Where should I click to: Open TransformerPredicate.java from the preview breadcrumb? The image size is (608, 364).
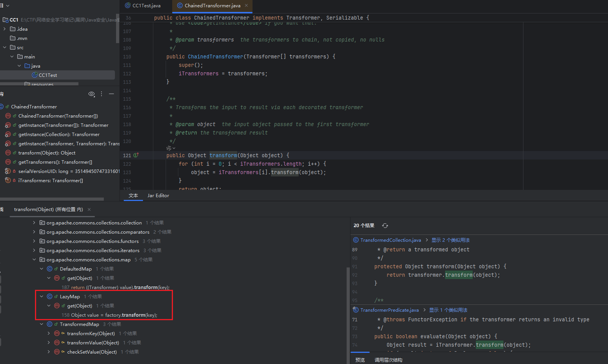pos(389,310)
